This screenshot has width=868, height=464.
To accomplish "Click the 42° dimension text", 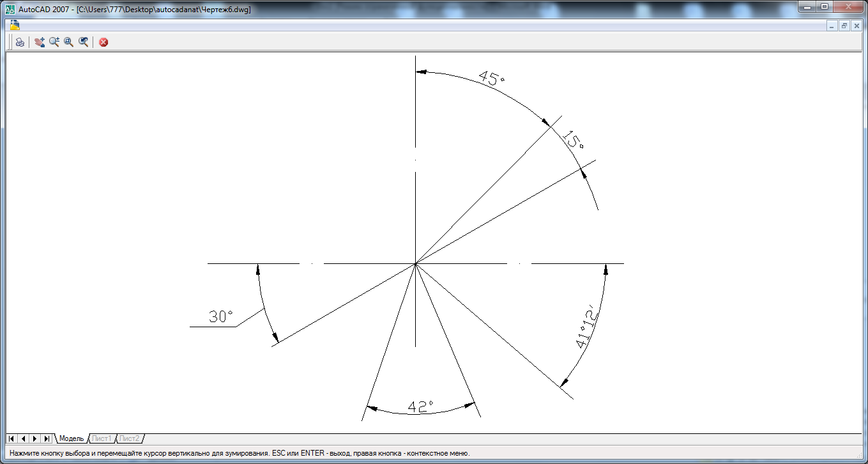I will tap(421, 407).
